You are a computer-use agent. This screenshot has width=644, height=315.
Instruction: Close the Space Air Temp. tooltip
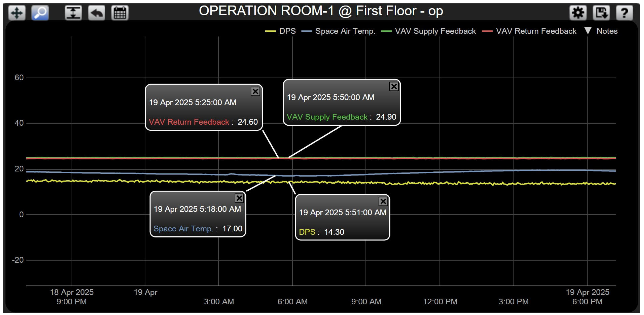(x=239, y=198)
